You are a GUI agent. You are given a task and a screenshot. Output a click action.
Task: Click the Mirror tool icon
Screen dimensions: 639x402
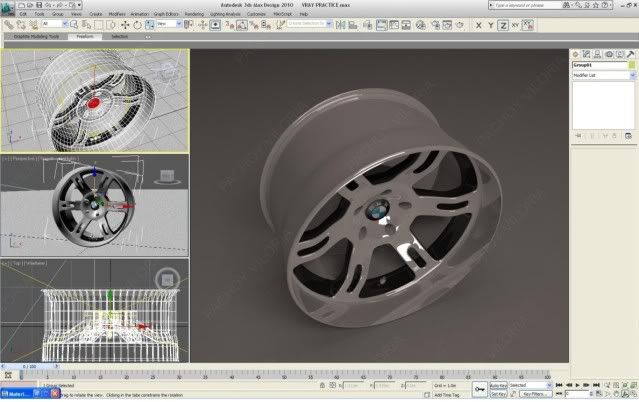340,25
